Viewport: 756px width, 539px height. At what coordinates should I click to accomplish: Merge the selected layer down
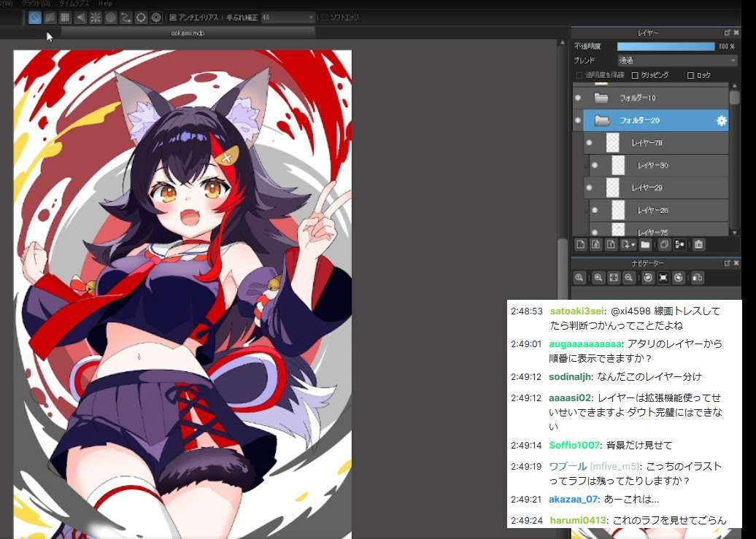(680, 244)
